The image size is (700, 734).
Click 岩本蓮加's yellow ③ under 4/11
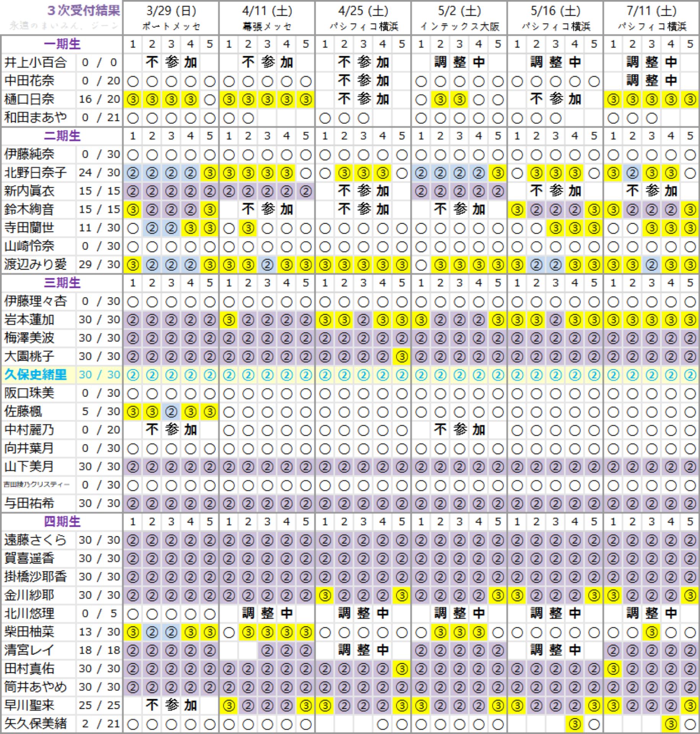coord(229,320)
